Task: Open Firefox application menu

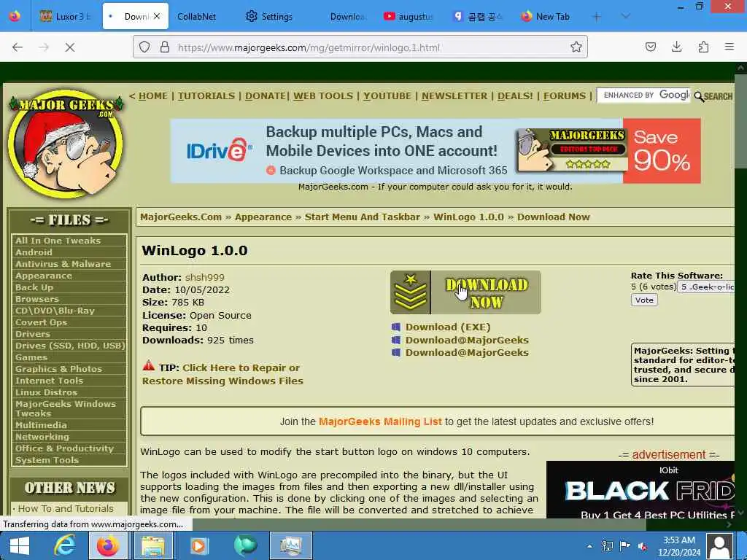Action: coord(729,47)
